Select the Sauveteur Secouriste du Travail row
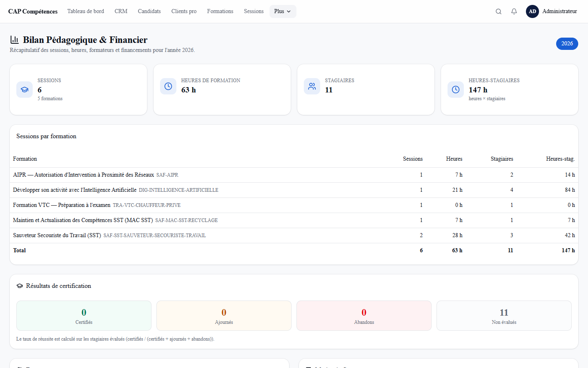The height and width of the screenshot is (368, 588). (294, 236)
